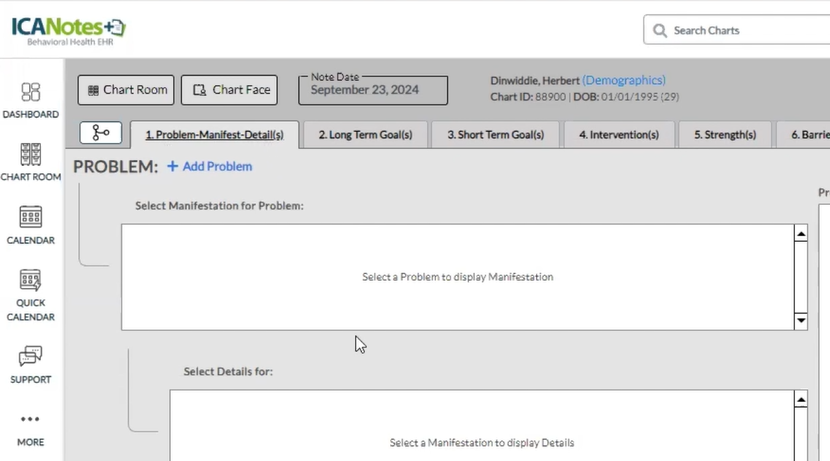The width and height of the screenshot is (830, 461).
Task: Click in the Search Charts field
Action: click(x=745, y=30)
